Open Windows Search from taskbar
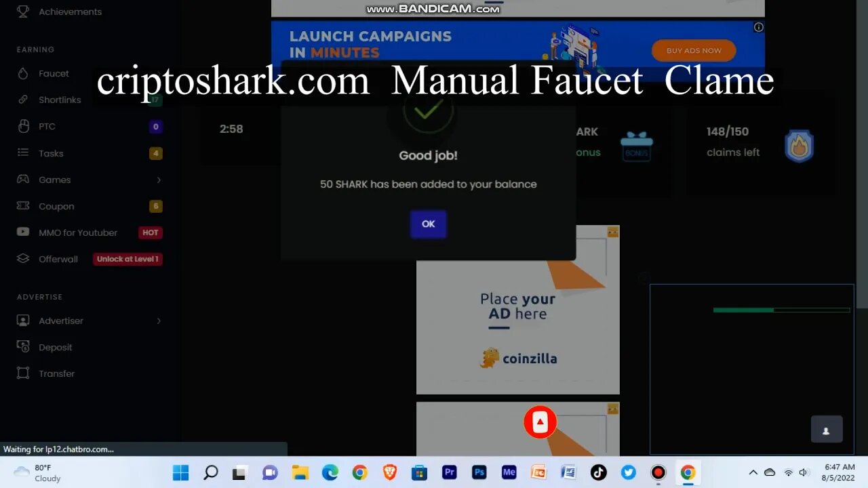The image size is (868, 488). [x=211, y=472]
